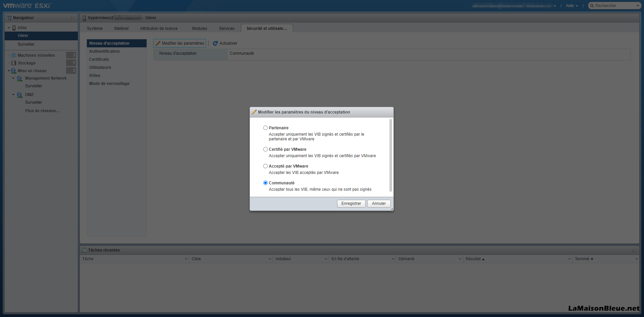Viewport: 644px width, 317px height.
Task: Open the En file d'attente column dropdown
Action: point(393,259)
